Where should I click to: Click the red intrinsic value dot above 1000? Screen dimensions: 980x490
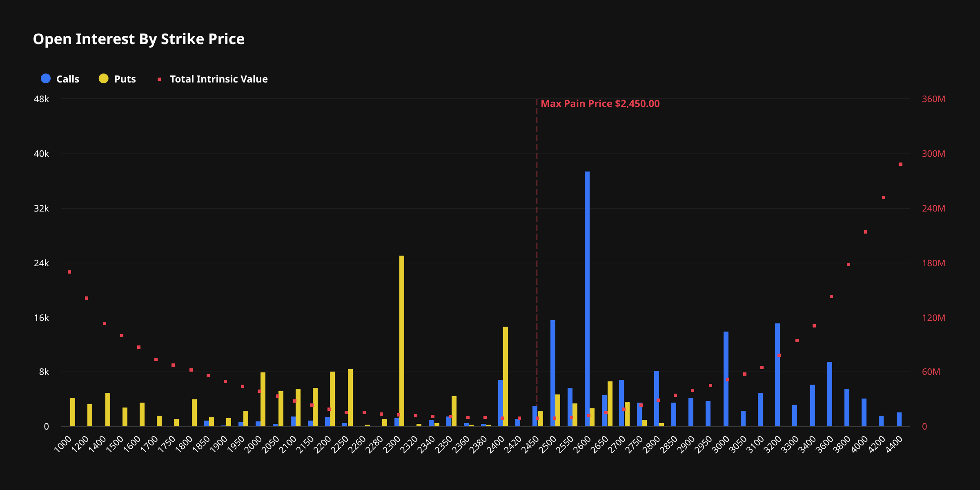[69, 272]
